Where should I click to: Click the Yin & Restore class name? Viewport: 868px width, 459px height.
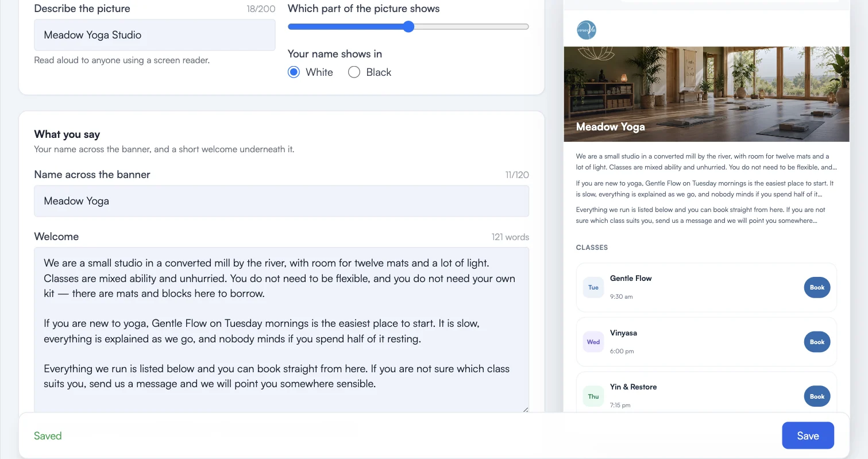[x=633, y=387]
